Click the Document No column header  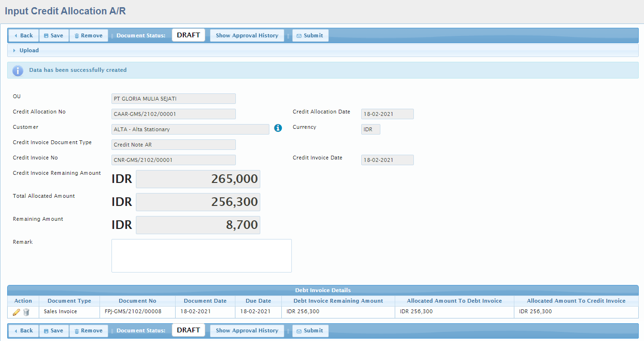(x=138, y=301)
